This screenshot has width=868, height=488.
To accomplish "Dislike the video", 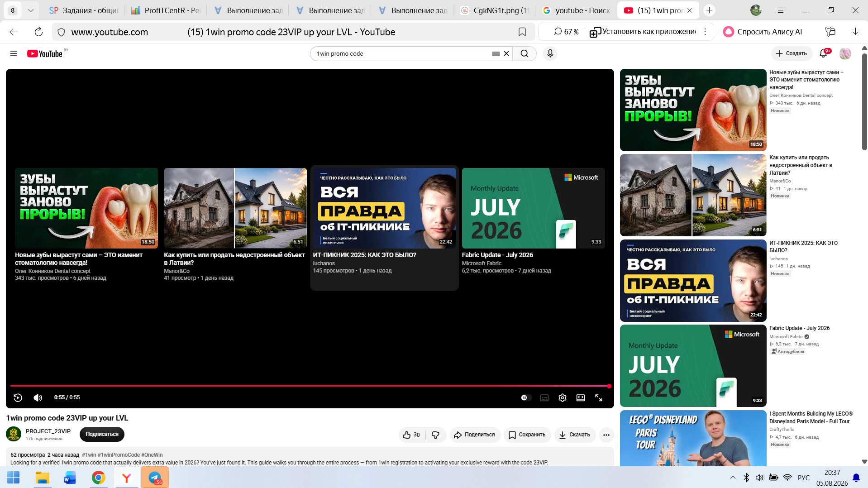I will [435, 435].
